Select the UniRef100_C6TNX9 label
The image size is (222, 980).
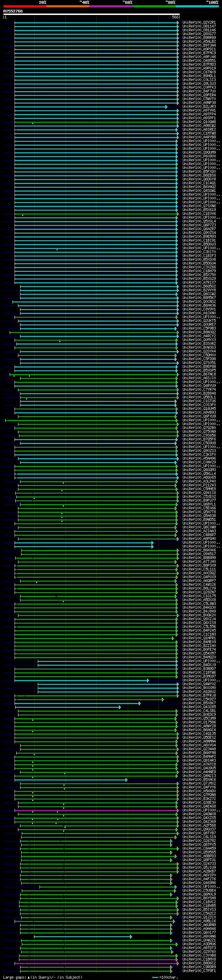199,72
